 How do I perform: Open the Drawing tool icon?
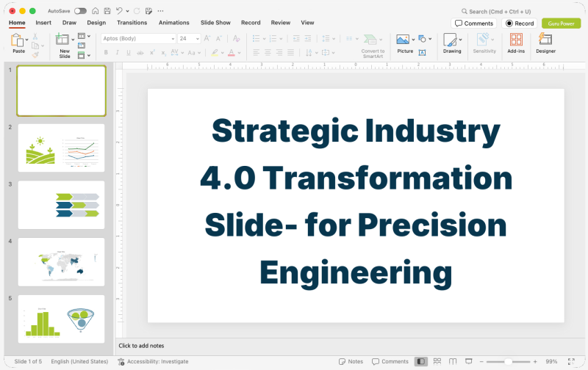click(450, 40)
